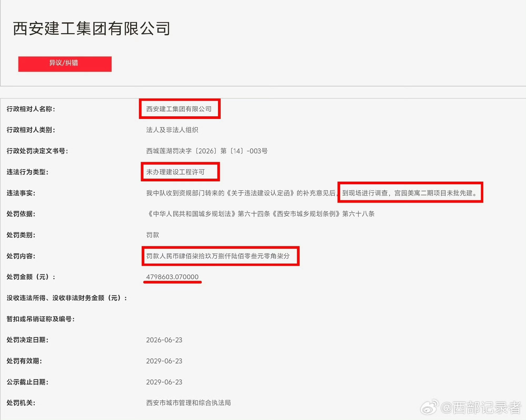Click the label 处罚类别

(x=21, y=235)
